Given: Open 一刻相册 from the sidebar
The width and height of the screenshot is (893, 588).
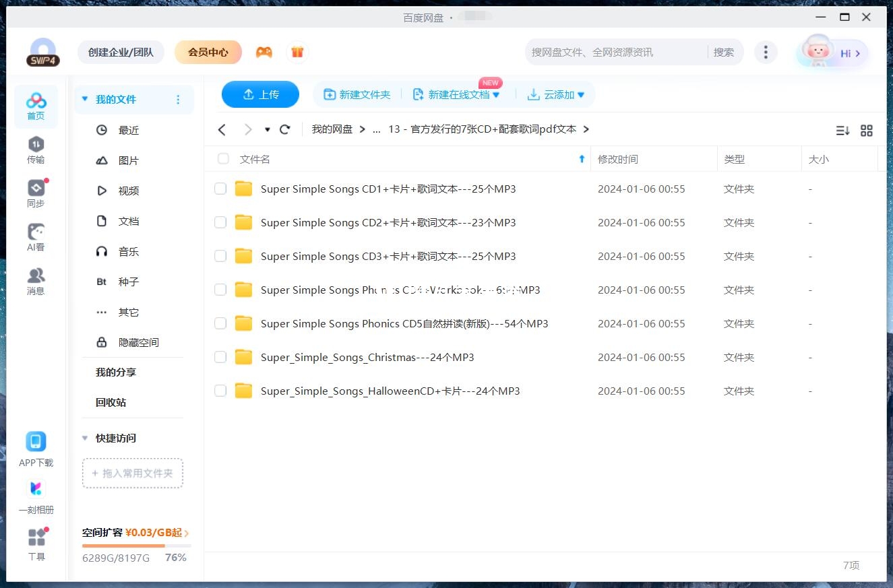Looking at the screenshot, I should [36, 495].
